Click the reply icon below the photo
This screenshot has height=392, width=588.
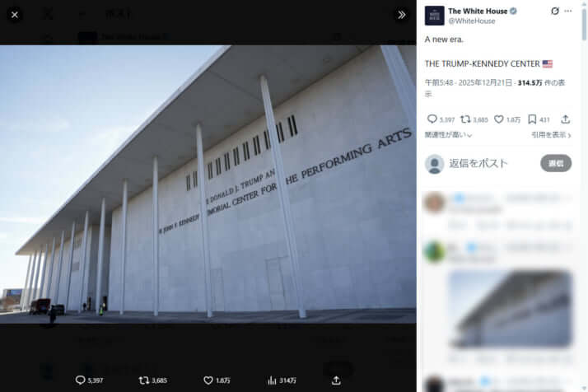tap(80, 380)
